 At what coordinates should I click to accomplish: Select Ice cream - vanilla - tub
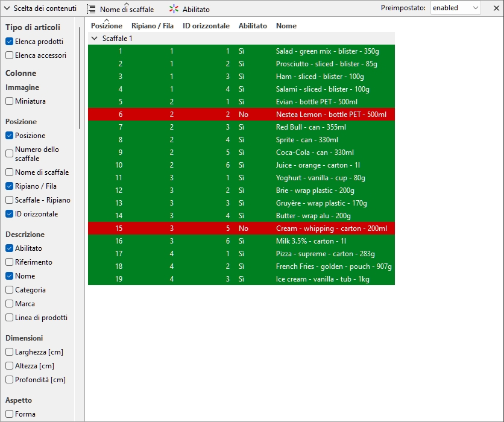[241, 279]
